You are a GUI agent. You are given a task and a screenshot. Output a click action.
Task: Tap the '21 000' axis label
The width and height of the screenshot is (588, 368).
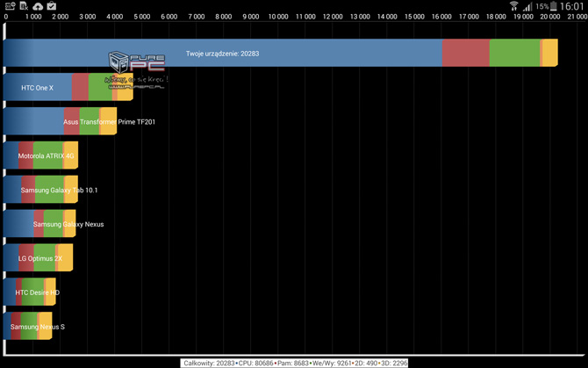click(x=577, y=17)
